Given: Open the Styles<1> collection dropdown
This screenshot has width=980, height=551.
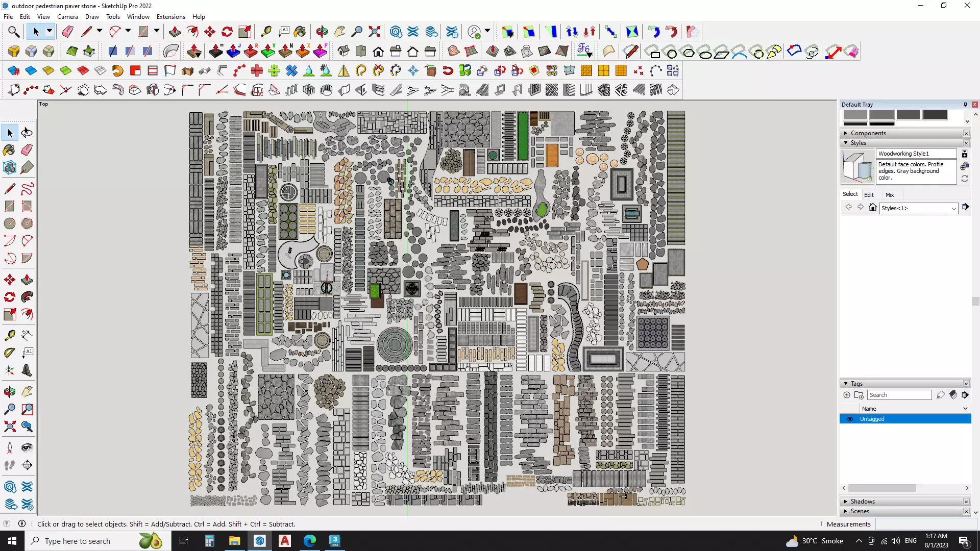Looking at the screenshot, I should pyautogui.click(x=953, y=208).
